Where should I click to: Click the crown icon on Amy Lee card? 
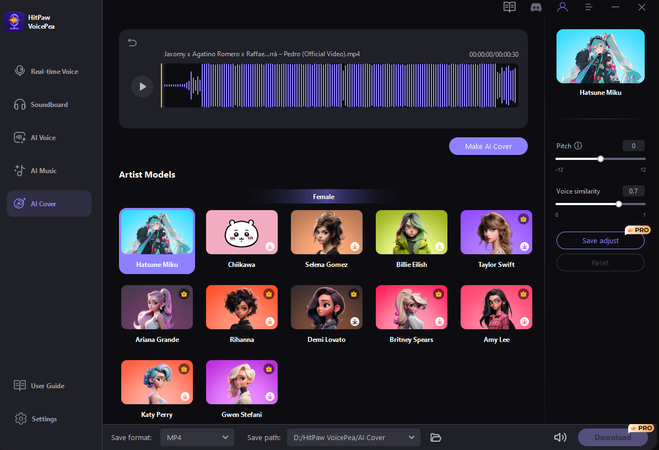point(523,294)
